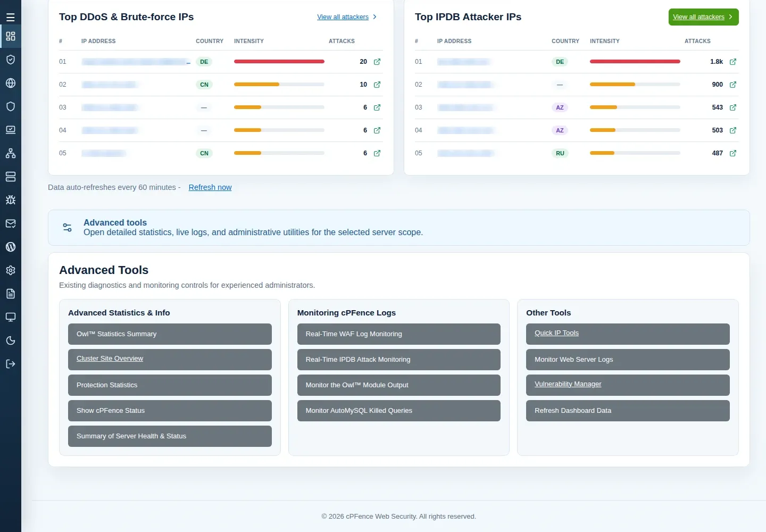This screenshot has height=532, width=766.
Task: Open the hamburger menu in the sidebar
Action: (10, 17)
